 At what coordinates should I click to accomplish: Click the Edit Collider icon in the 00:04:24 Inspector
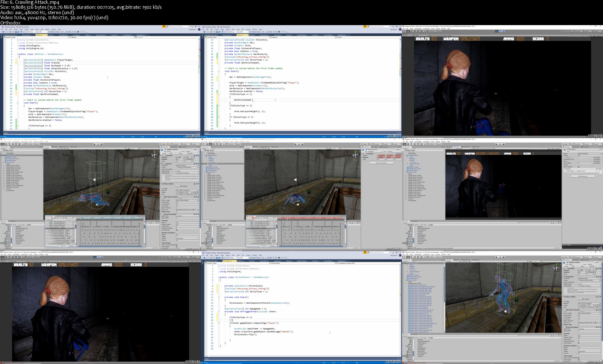pyautogui.click(x=178, y=186)
